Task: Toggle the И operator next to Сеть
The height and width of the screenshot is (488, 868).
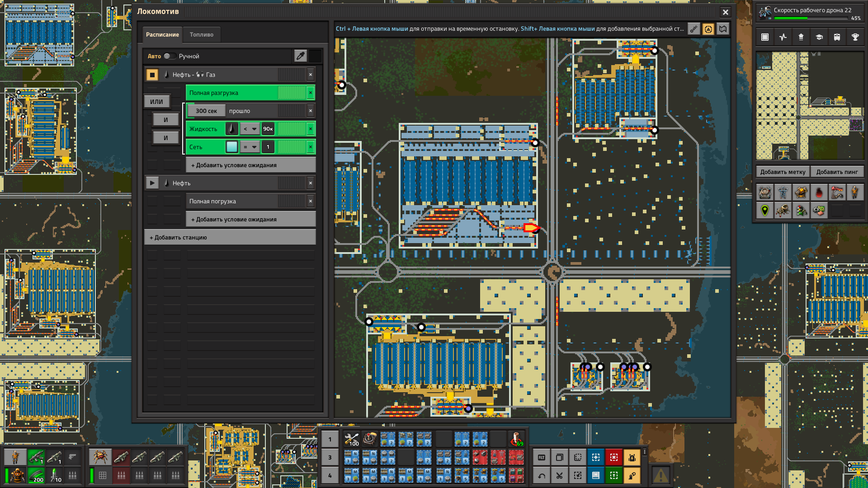Action: (x=166, y=138)
